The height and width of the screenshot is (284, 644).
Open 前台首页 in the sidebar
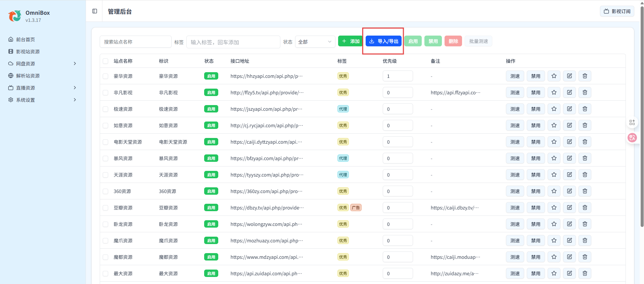pos(26,40)
